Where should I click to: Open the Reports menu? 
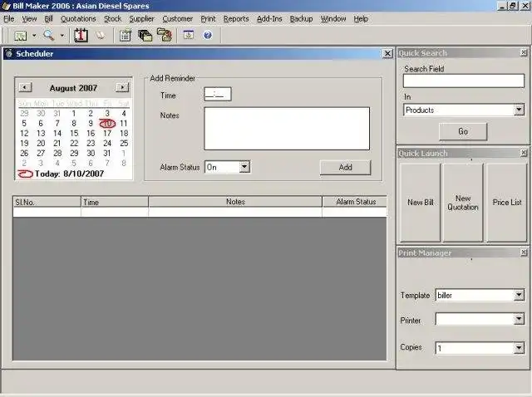pos(236,19)
